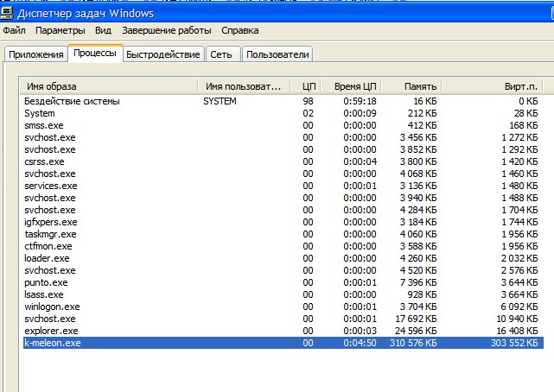Sort processes by ЦП column header

coord(309,86)
